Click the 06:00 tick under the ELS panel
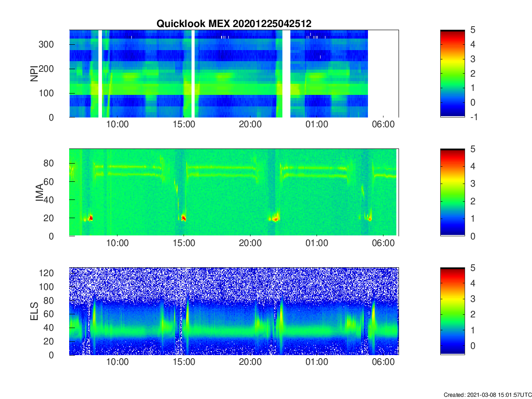This screenshot has height=399, width=532. 383,362
